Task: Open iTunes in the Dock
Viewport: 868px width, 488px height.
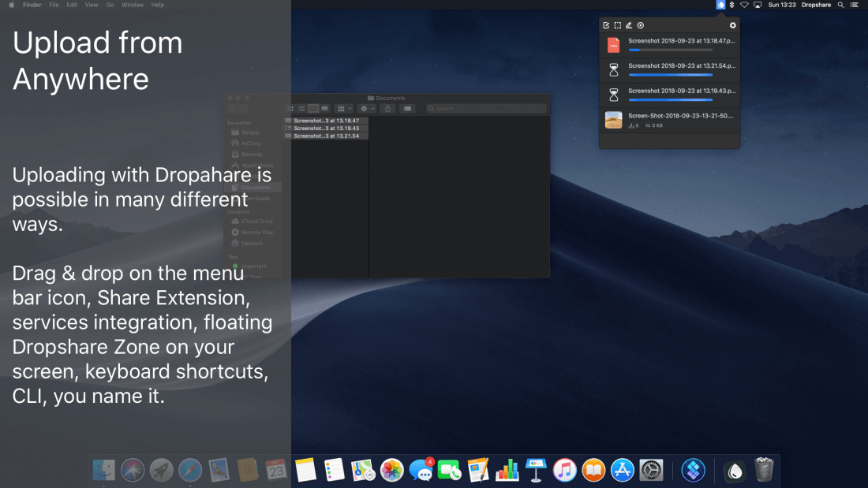Action: click(x=565, y=471)
